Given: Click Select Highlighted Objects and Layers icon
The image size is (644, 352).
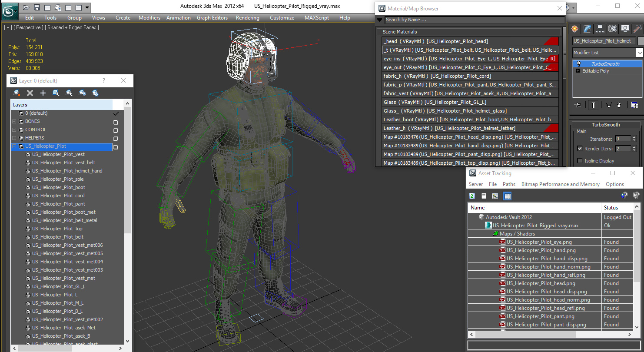Looking at the screenshot, I should [x=56, y=93].
